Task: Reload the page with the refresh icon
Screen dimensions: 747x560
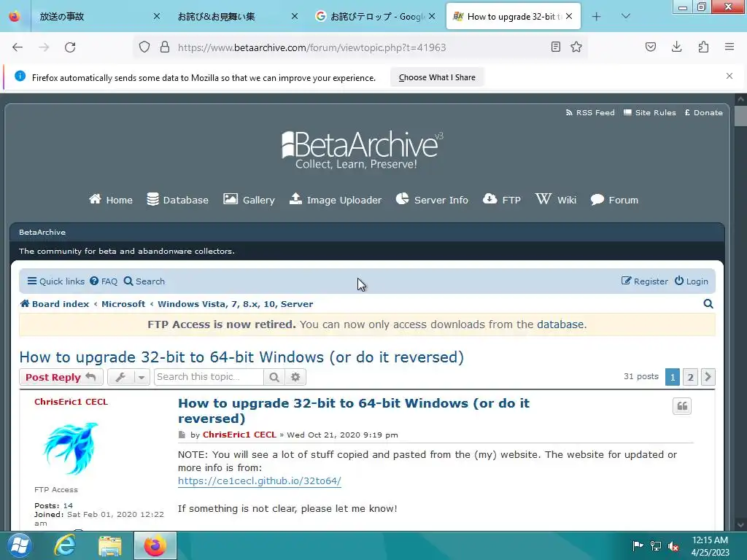Action: [70, 47]
